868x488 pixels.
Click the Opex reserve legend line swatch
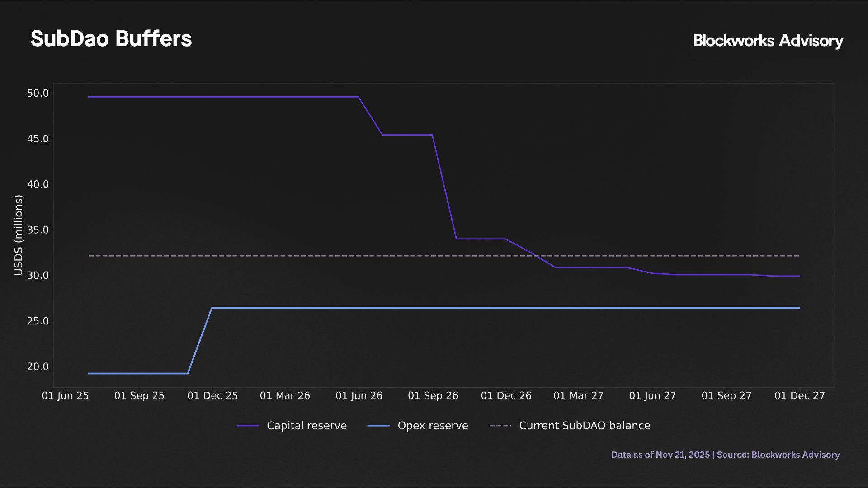point(378,426)
